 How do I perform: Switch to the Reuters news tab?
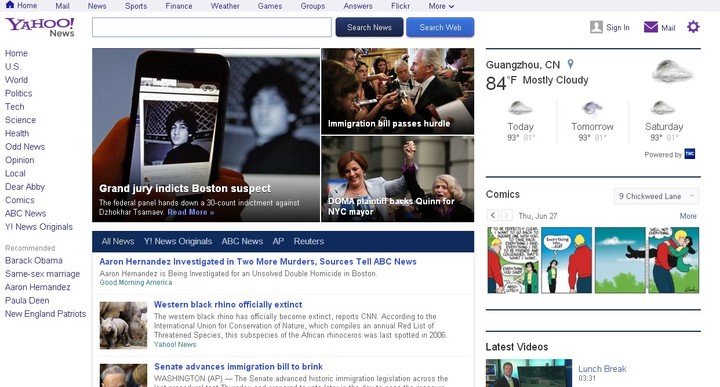coord(309,241)
